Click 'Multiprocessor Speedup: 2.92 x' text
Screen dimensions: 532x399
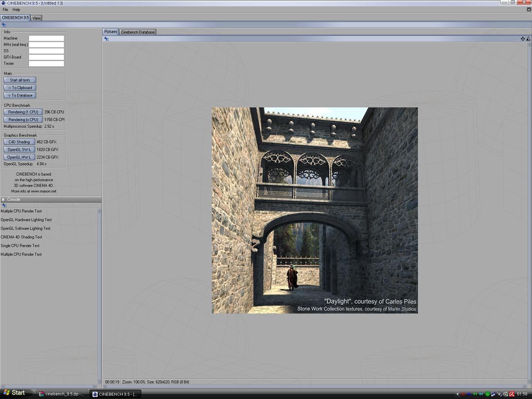(29, 127)
